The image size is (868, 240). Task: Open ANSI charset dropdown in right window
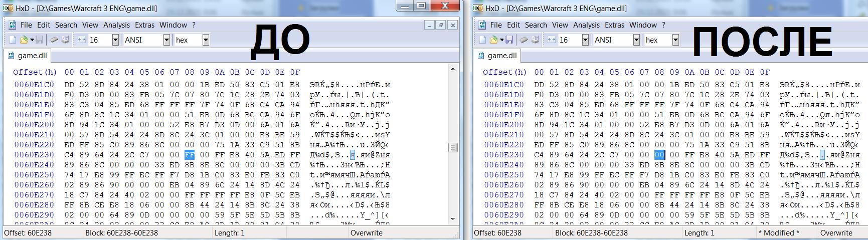[x=636, y=40]
